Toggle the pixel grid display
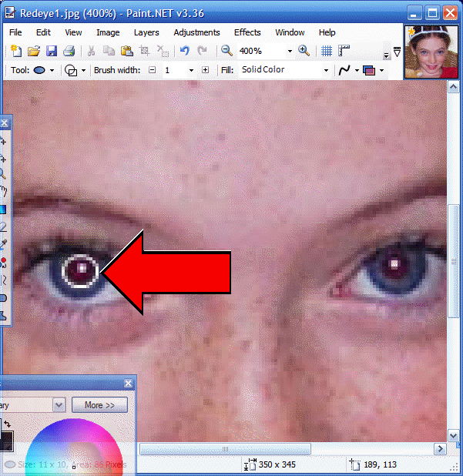The width and height of the screenshot is (463, 476). point(327,51)
